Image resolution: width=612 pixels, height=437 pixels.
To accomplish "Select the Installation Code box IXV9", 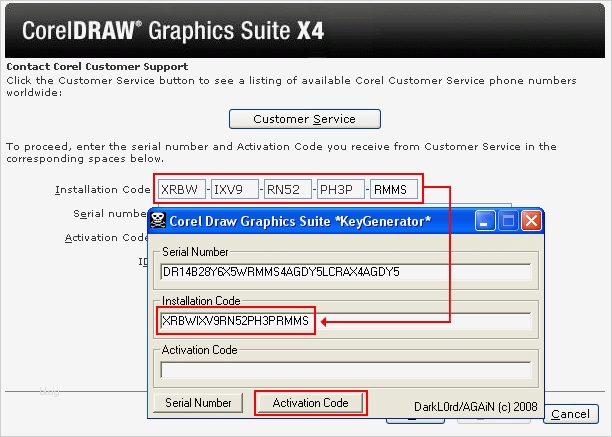I will (x=235, y=189).
